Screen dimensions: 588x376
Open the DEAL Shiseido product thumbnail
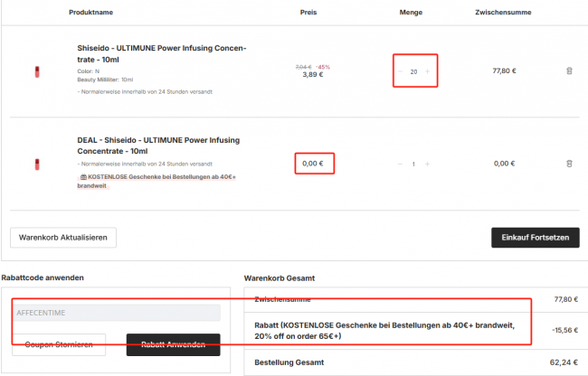37,164
